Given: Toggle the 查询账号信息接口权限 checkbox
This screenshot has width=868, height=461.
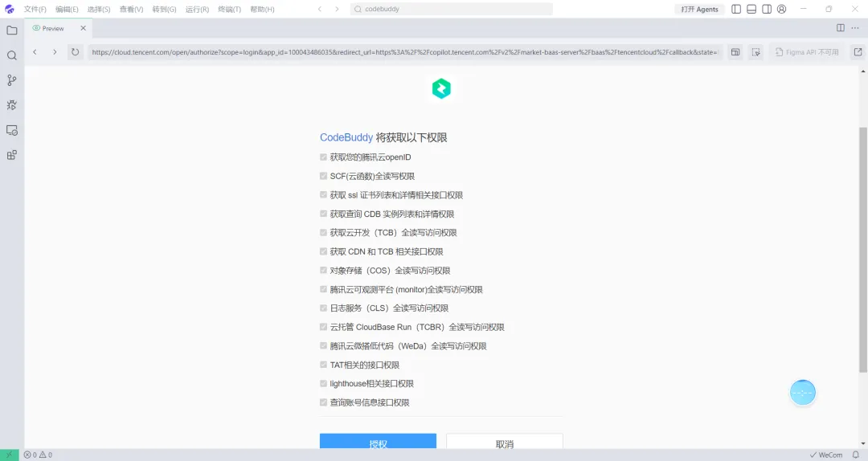Looking at the screenshot, I should click(x=323, y=402).
